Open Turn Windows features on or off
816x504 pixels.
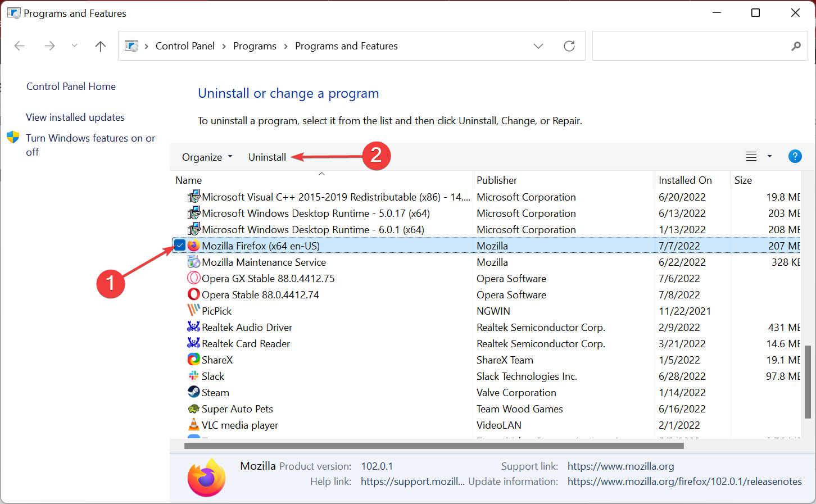coord(90,145)
